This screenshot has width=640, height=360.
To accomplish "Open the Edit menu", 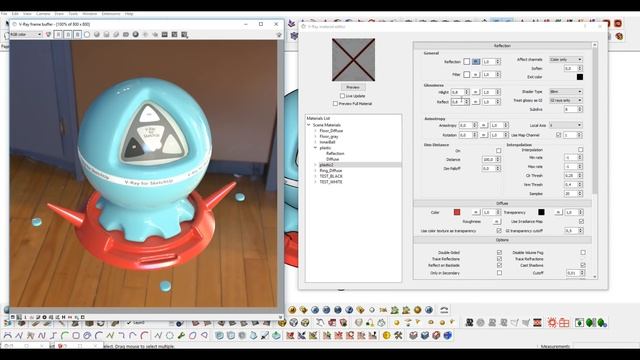I will (x=16, y=14).
